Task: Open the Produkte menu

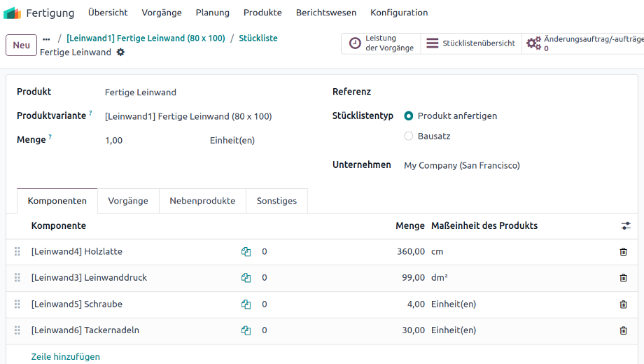Action: (x=262, y=13)
